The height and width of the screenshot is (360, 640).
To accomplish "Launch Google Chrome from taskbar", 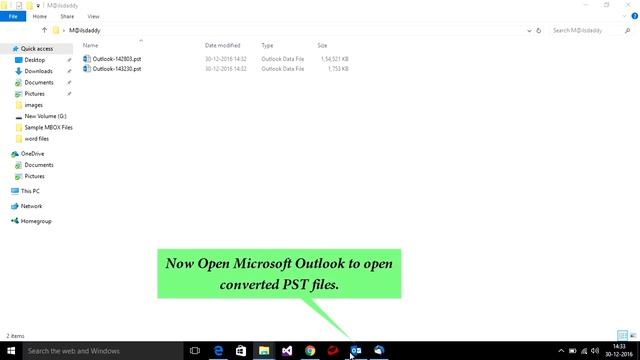I will [310, 351].
